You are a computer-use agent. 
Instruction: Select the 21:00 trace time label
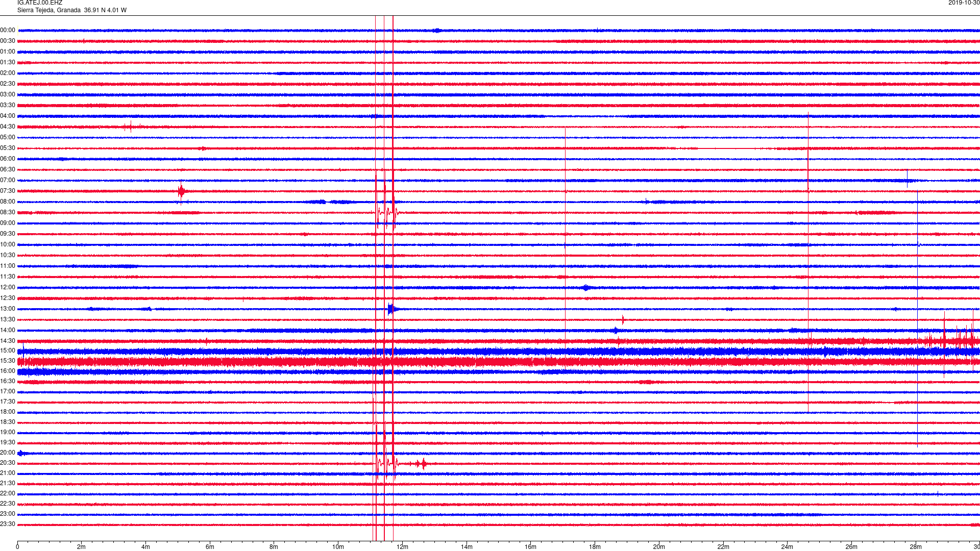8,473
